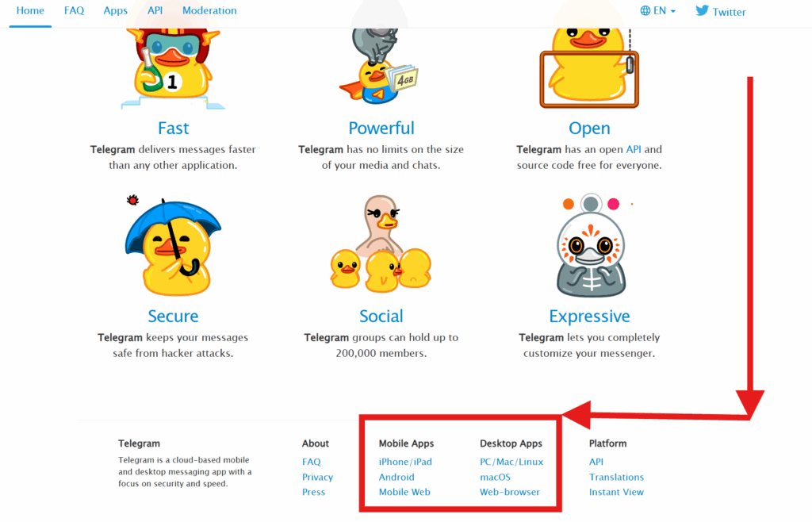This screenshot has width=812, height=522.
Task: Click the Expressive skeleton duck illustration
Action: 591,245
